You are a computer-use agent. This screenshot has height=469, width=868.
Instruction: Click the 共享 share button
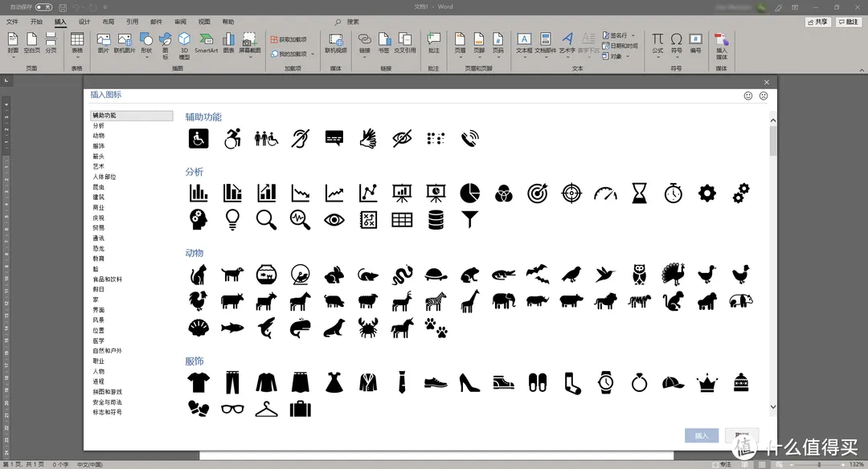click(818, 22)
